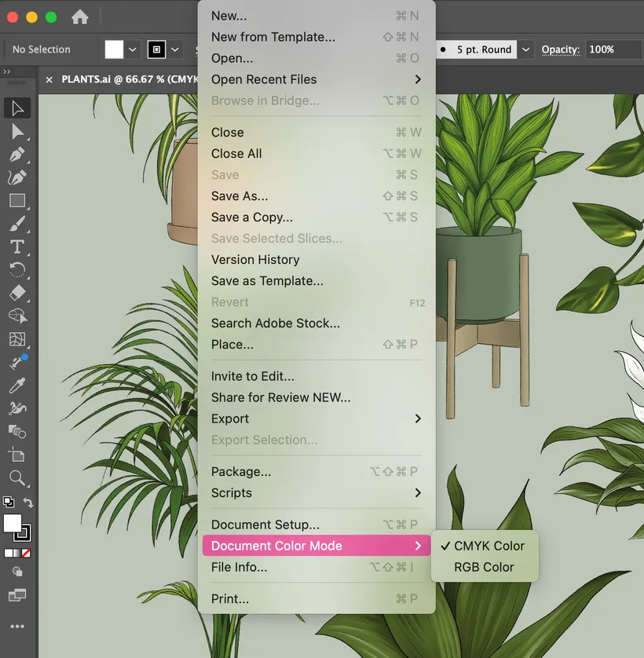Viewport: 644px width, 658px height.
Task: Choose Document Setup... menu item
Action: point(265,525)
